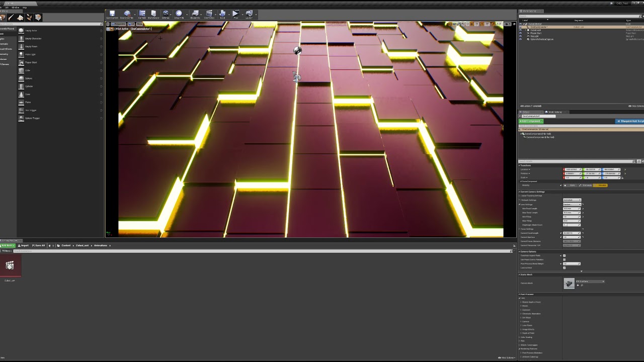Click the scale lock icon in Transform
The image size is (644, 362).
622,177
